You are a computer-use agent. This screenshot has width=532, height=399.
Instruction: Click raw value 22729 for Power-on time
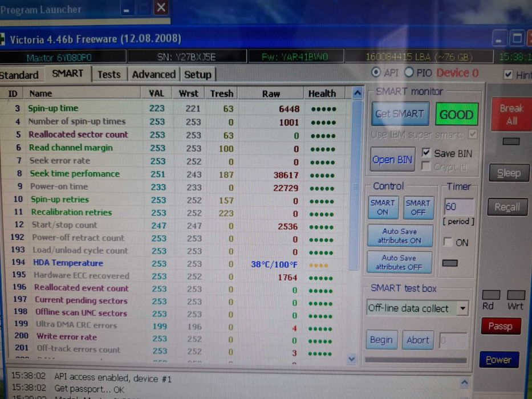[286, 188]
